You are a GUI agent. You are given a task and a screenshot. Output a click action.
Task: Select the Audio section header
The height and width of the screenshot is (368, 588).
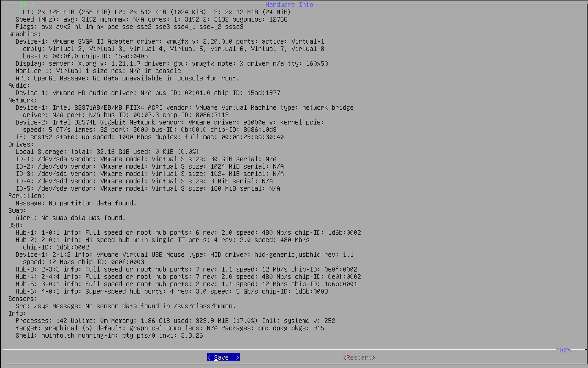point(16,85)
